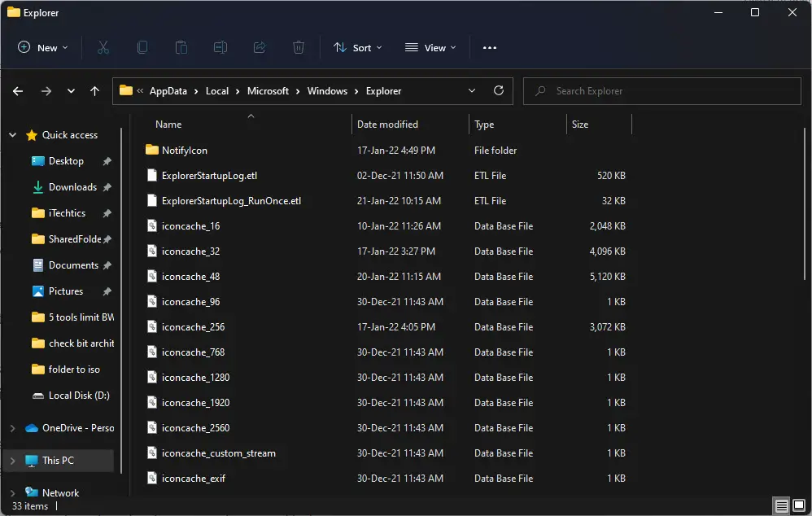Switch to large thumbnails view in status bar
The width and height of the screenshot is (812, 516).
point(799,505)
